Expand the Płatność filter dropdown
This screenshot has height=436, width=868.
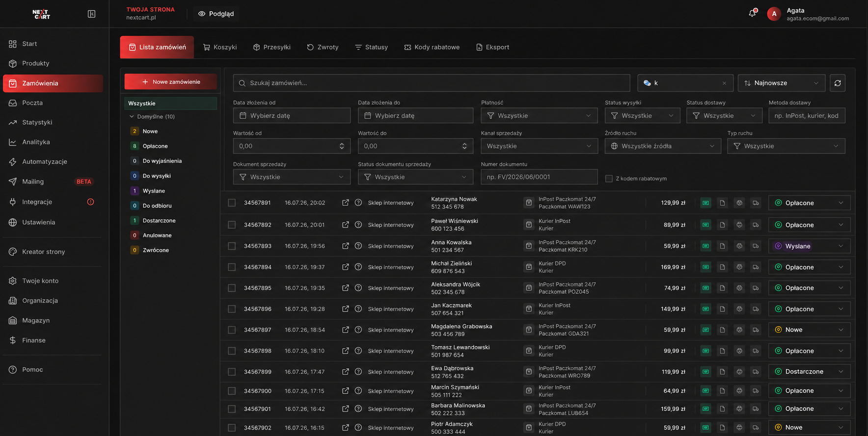539,116
